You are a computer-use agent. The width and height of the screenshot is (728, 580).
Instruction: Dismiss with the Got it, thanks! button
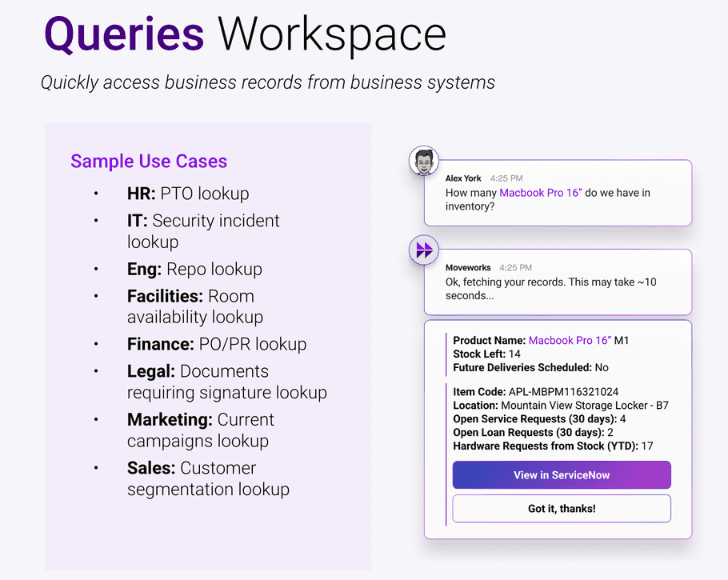(x=562, y=509)
